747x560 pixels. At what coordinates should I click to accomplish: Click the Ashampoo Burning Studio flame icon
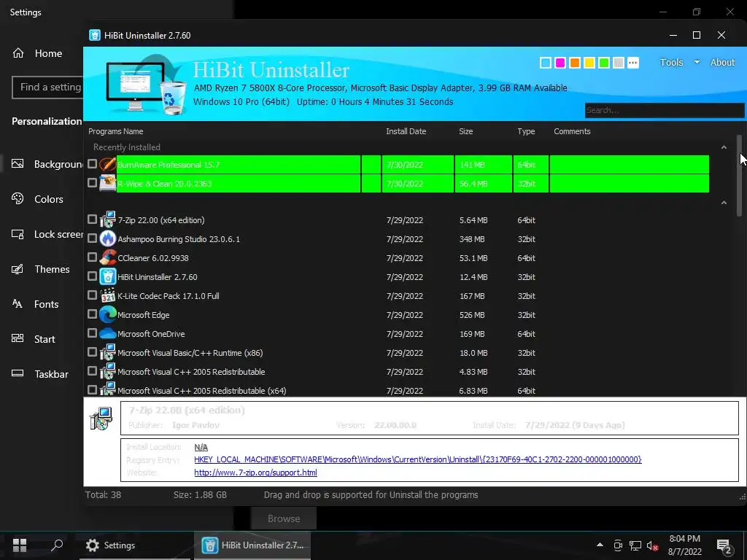point(108,238)
